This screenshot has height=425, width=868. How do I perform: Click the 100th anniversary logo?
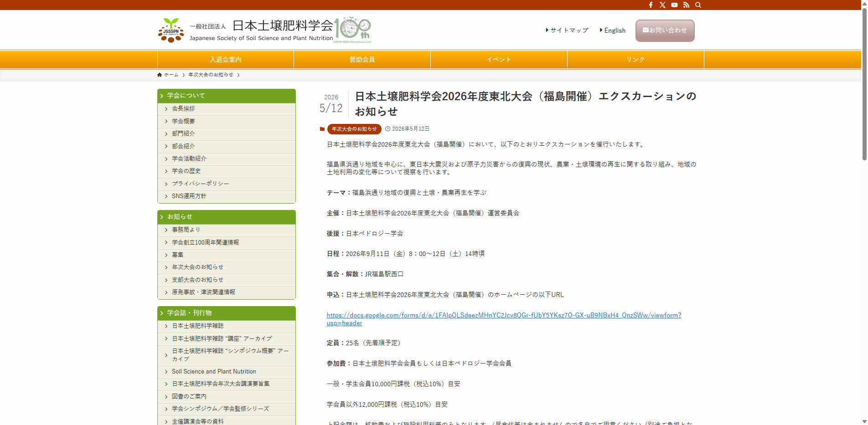[352, 30]
